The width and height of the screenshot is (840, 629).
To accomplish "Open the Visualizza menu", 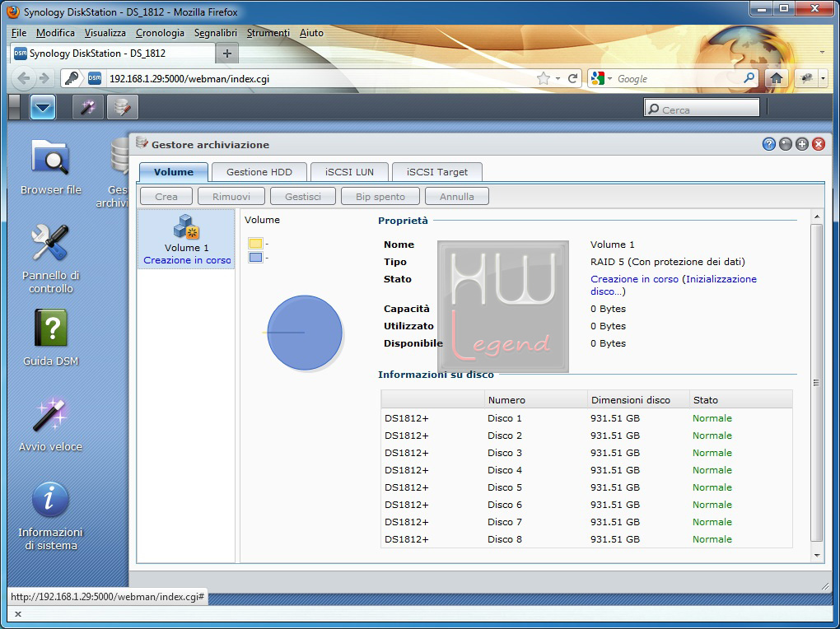I will [x=105, y=33].
